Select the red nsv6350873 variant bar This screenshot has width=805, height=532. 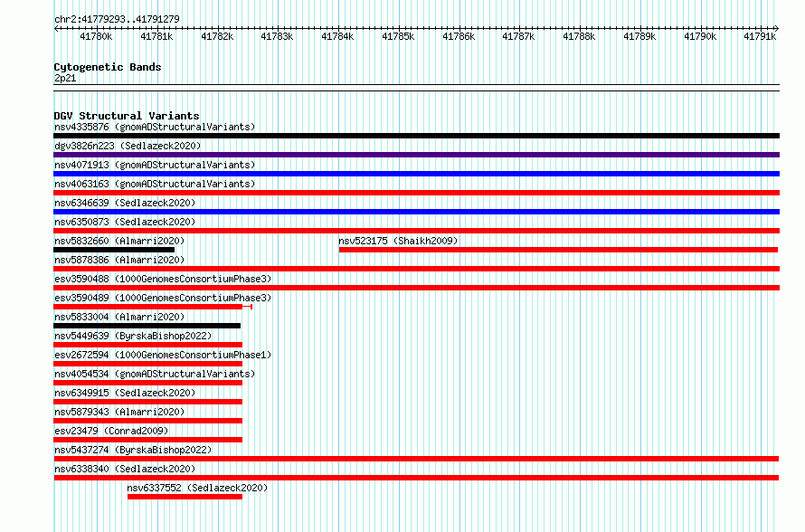pos(416,231)
